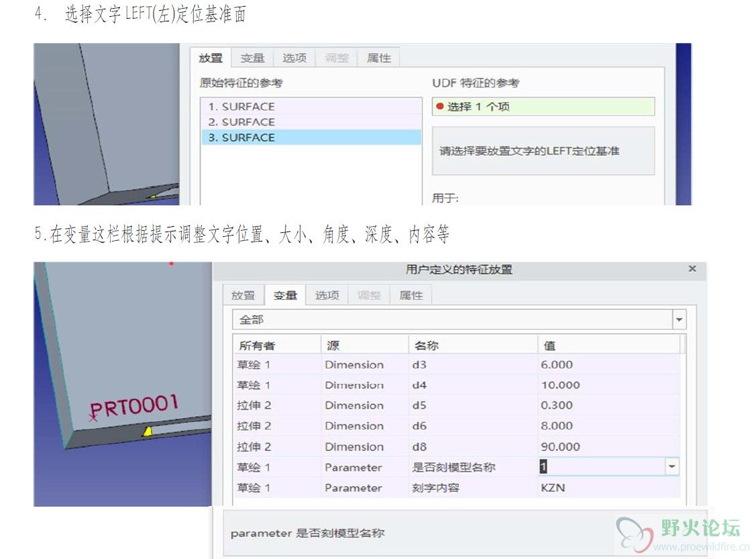756x559 pixels.
Task: Select the 刻字内容 name cell
Action: (x=474, y=488)
